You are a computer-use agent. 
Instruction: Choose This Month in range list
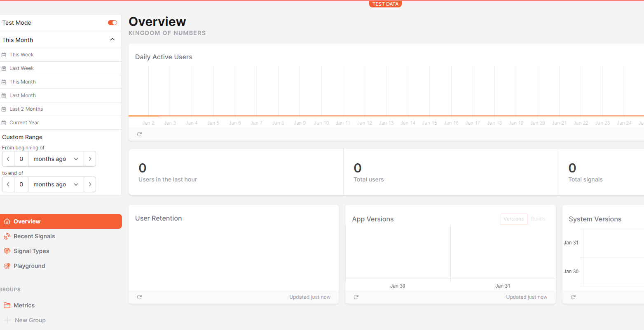pos(61,82)
